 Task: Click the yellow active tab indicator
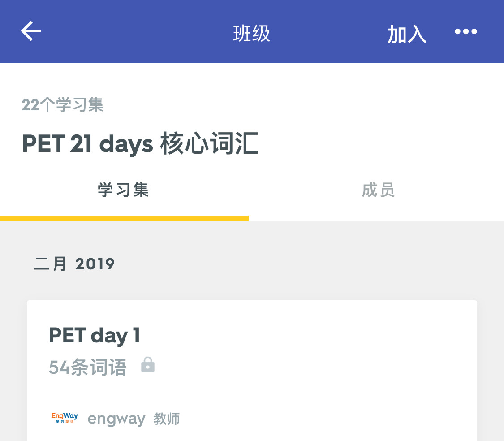124,218
